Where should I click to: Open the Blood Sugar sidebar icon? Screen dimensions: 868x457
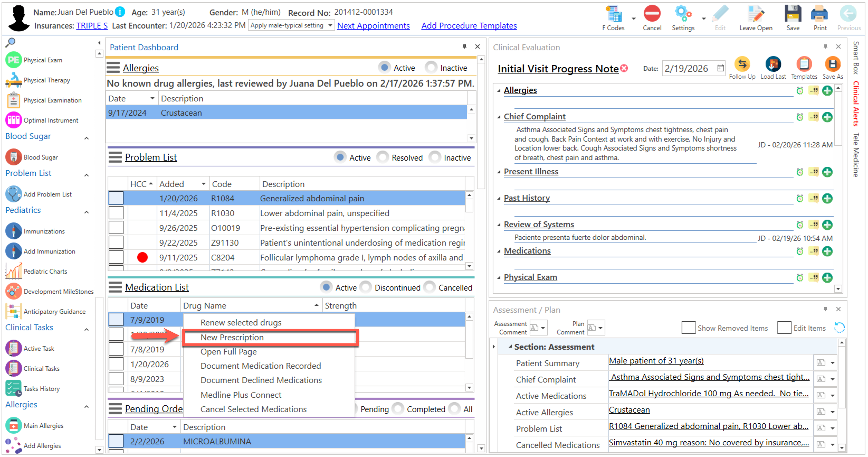[13, 157]
